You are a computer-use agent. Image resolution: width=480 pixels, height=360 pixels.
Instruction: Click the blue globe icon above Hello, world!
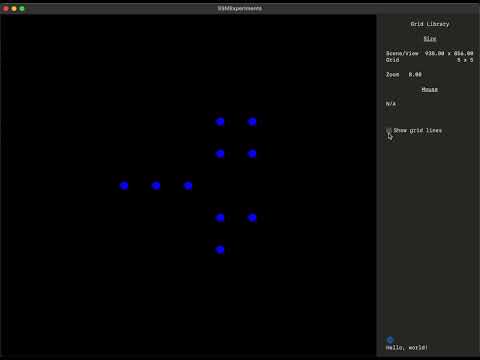point(390,340)
